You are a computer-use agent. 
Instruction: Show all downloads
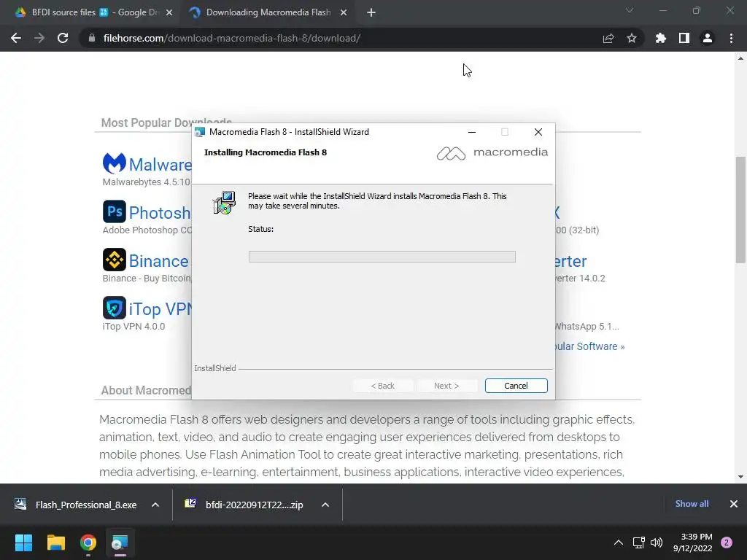(x=692, y=504)
